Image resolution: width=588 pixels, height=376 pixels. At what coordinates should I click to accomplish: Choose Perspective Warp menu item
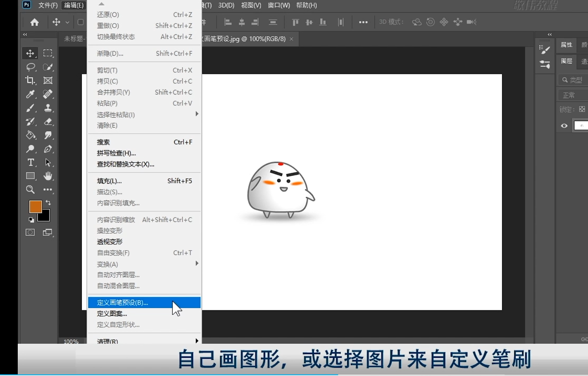coord(144,241)
